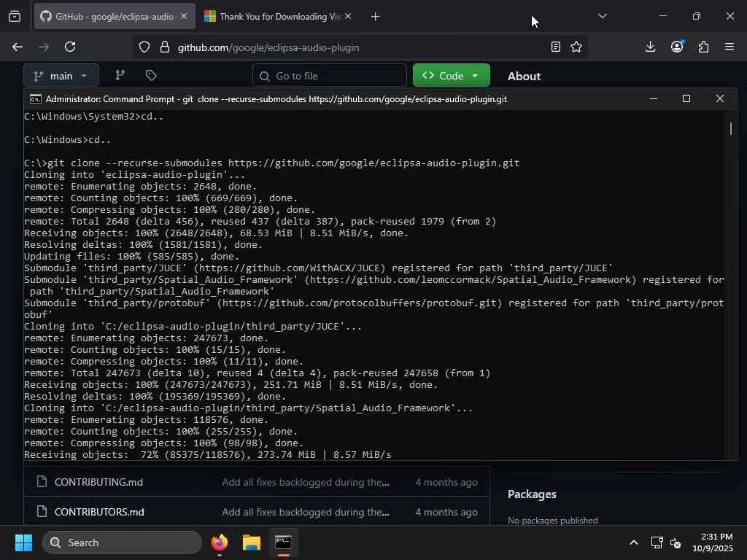This screenshot has width=747, height=560.
Task: Click the 'Receiving objects: 72%' progress line
Action: [208, 455]
